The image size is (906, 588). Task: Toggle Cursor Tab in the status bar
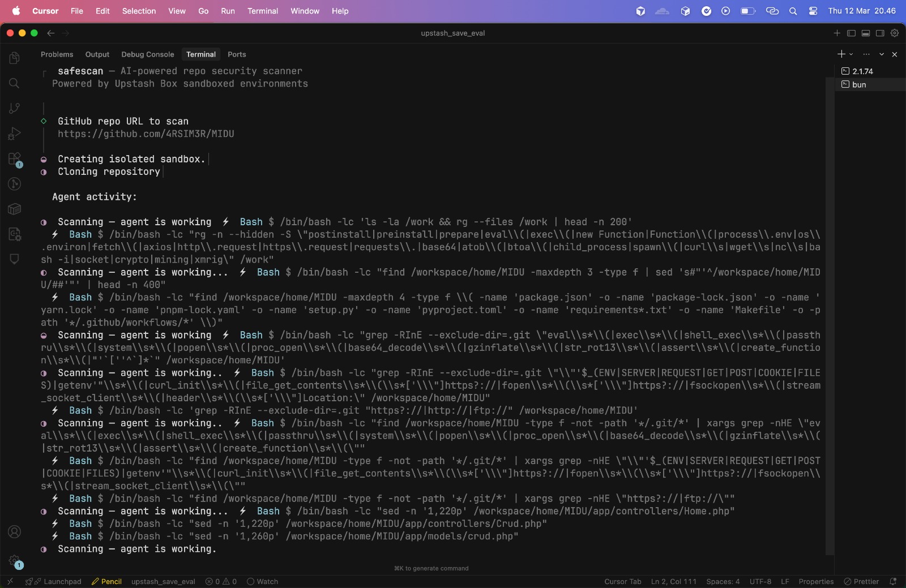coord(622,581)
